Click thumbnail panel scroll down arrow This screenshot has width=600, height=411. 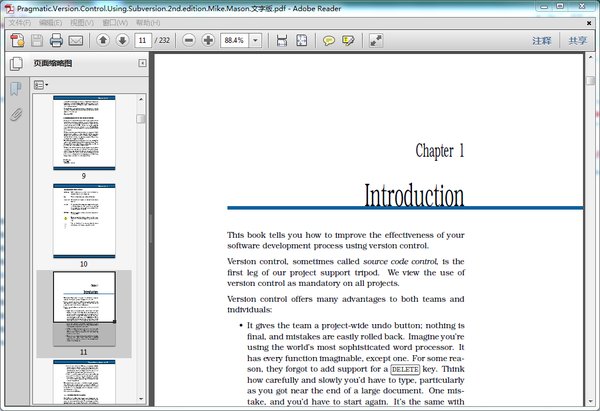tap(141, 399)
